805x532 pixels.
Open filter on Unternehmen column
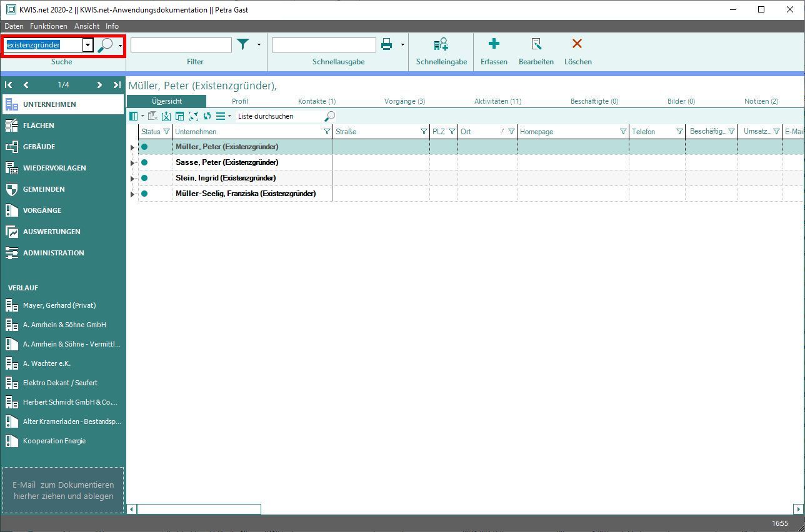pos(327,131)
